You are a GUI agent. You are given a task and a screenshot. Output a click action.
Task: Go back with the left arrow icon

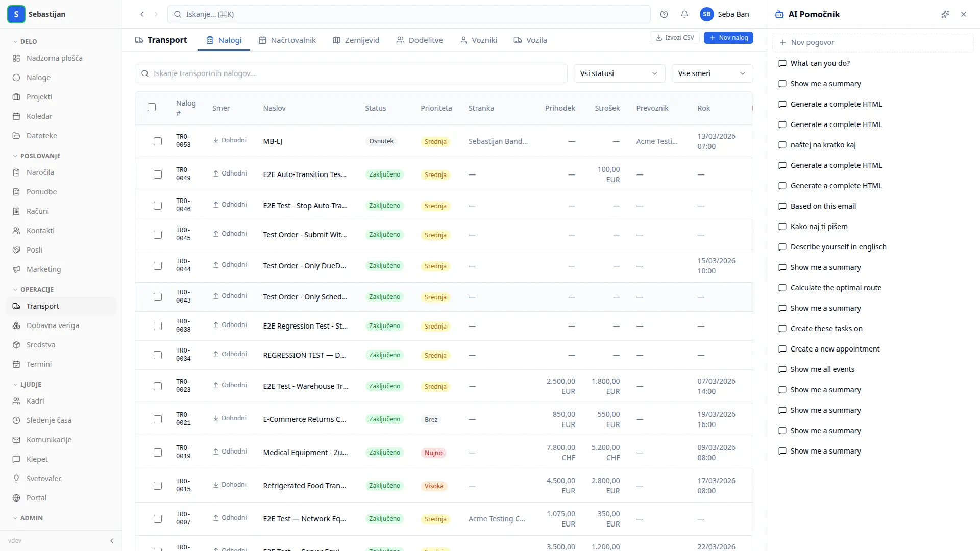tap(142, 14)
